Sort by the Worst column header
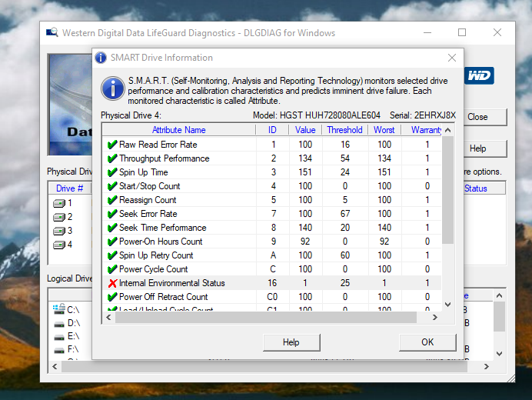 pyautogui.click(x=384, y=130)
